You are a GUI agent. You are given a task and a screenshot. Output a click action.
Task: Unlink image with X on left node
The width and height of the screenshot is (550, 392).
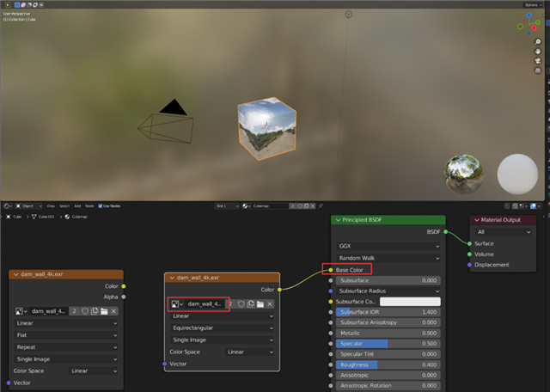tap(113, 310)
